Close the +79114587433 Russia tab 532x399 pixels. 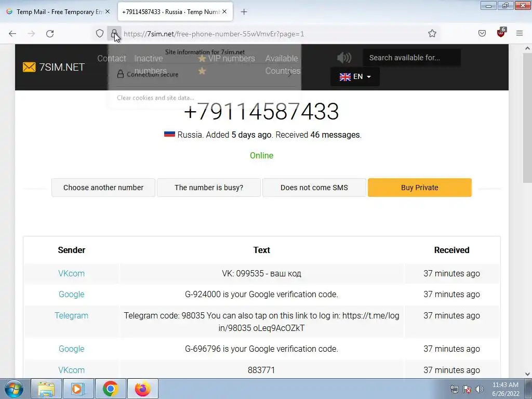click(224, 11)
